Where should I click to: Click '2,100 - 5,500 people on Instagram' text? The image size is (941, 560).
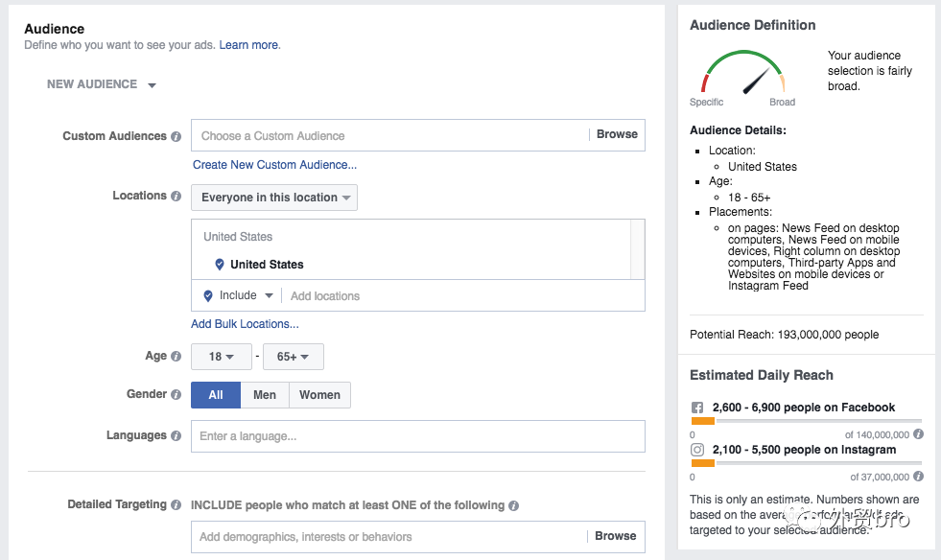tap(804, 450)
